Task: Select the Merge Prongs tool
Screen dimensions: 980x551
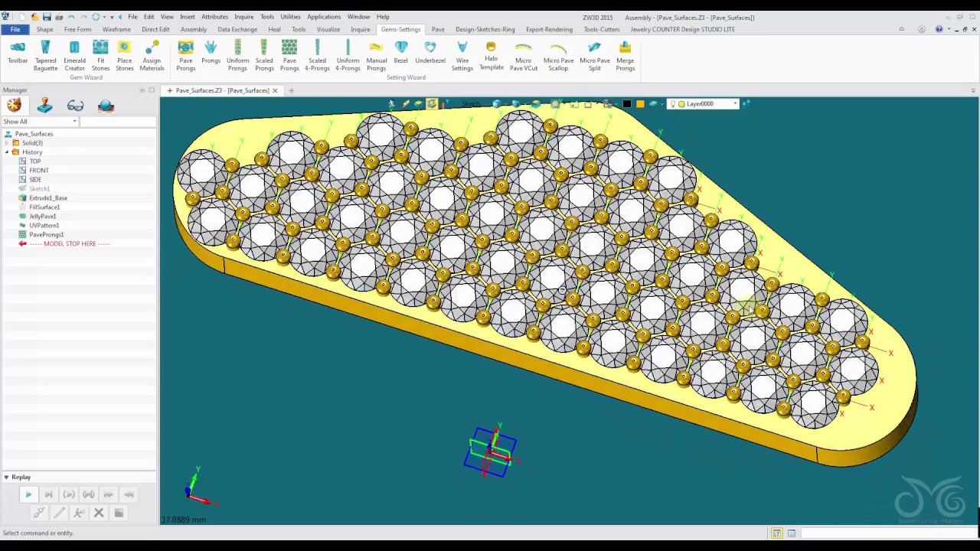Action: tap(625, 56)
